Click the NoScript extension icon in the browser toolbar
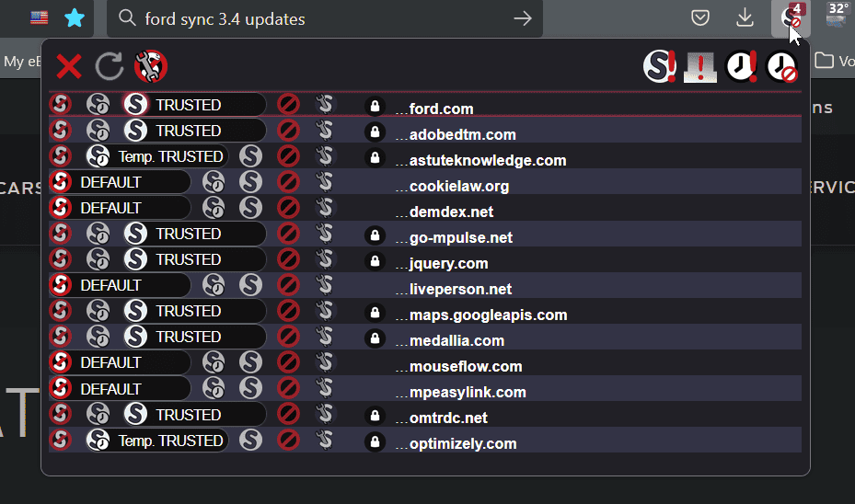 (791, 18)
